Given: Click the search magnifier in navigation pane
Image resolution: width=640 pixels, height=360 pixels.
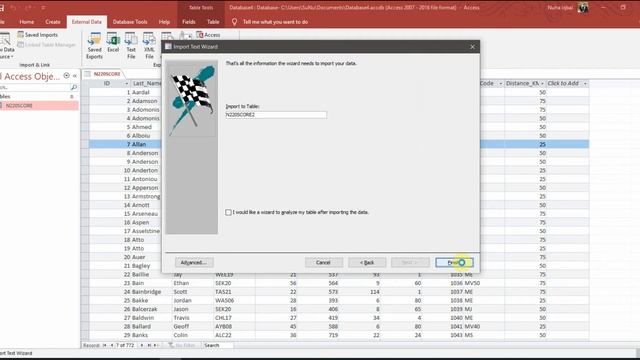Looking at the screenshot, I should pos(74,87).
